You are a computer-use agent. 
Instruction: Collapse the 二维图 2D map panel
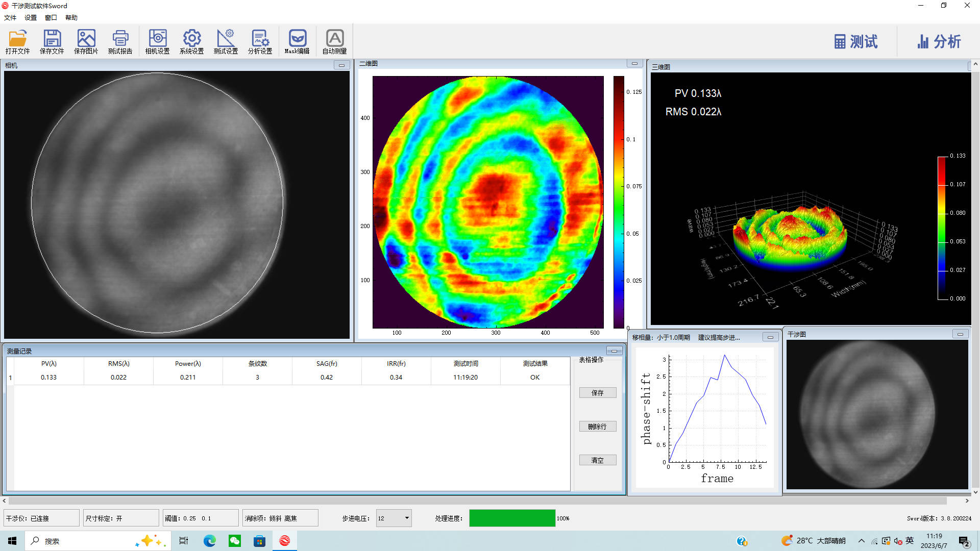point(634,64)
